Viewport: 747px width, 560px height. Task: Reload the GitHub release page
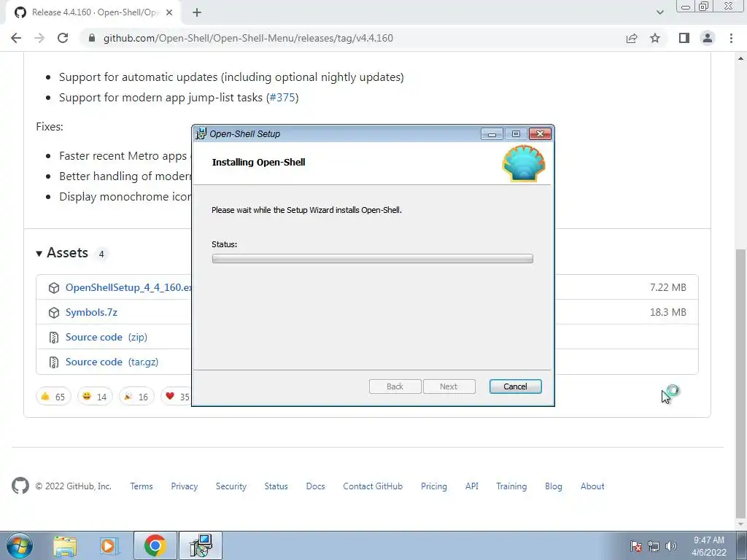63,38
